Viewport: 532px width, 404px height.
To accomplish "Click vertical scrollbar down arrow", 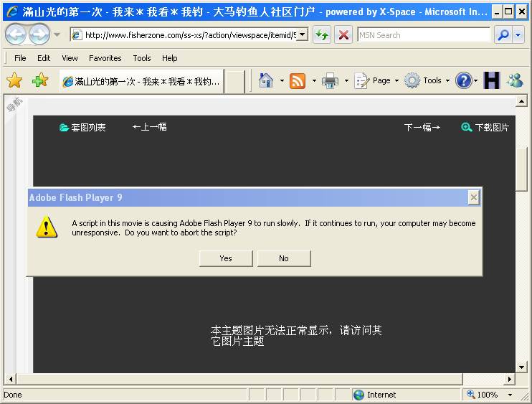I will (x=521, y=367).
